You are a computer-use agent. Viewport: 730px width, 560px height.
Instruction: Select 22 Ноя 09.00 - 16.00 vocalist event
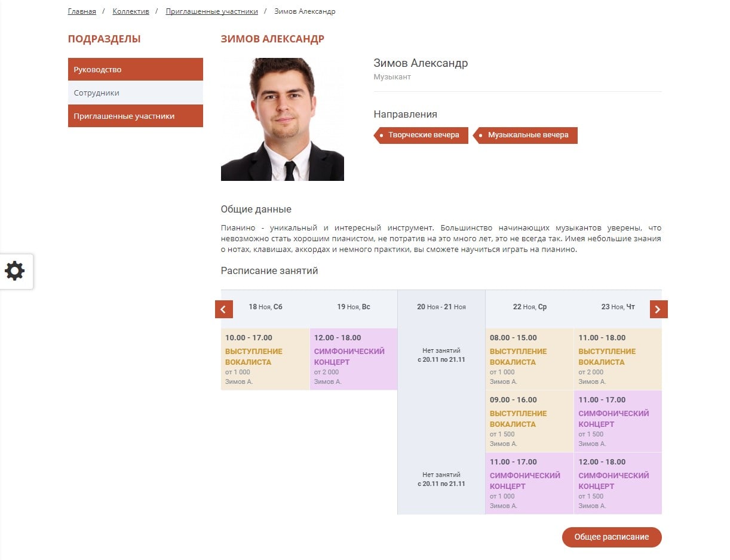pyautogui.click(x=529, y=421)
